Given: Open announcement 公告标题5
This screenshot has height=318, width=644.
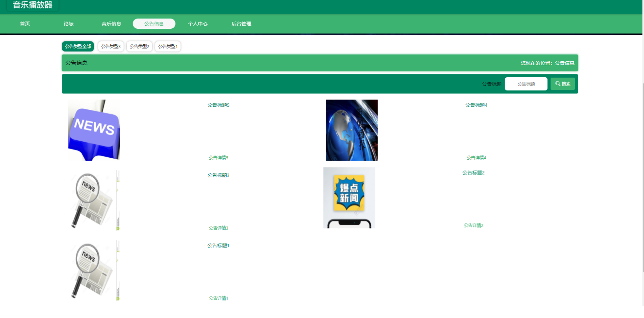Looking at the screenshot, I should click(x=218, y=105).
